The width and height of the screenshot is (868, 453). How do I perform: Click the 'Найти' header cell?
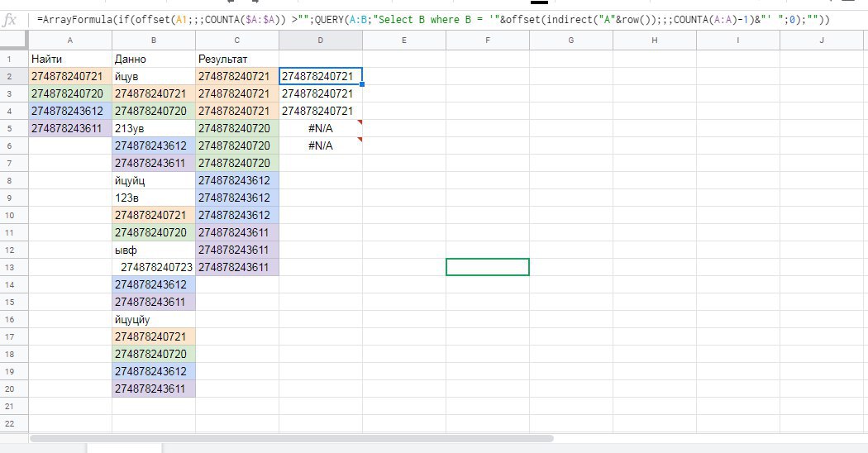click(70, 59)
